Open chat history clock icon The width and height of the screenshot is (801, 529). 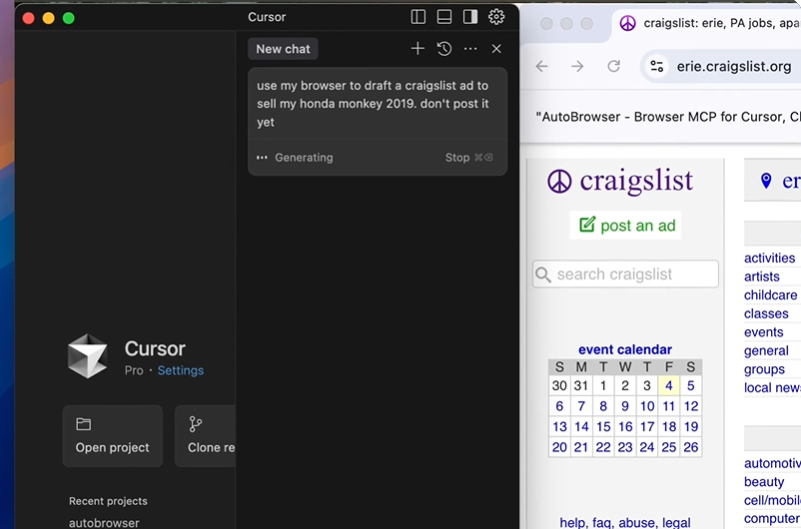[x=444, y=49]
